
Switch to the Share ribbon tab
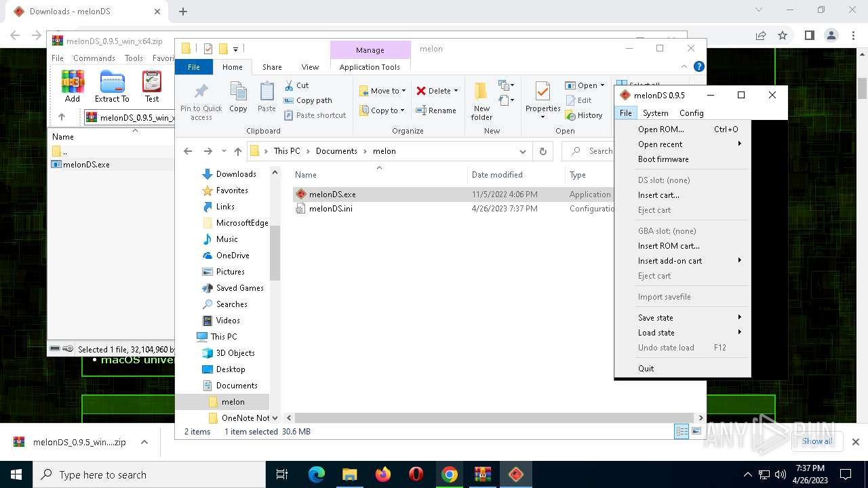272,67
